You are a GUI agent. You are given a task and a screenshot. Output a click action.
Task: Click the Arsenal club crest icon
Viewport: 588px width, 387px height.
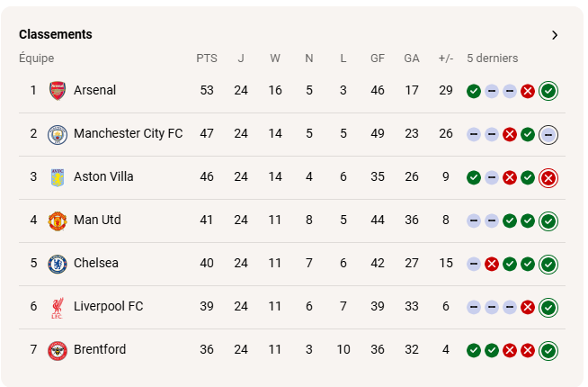[x=58, y=90]
